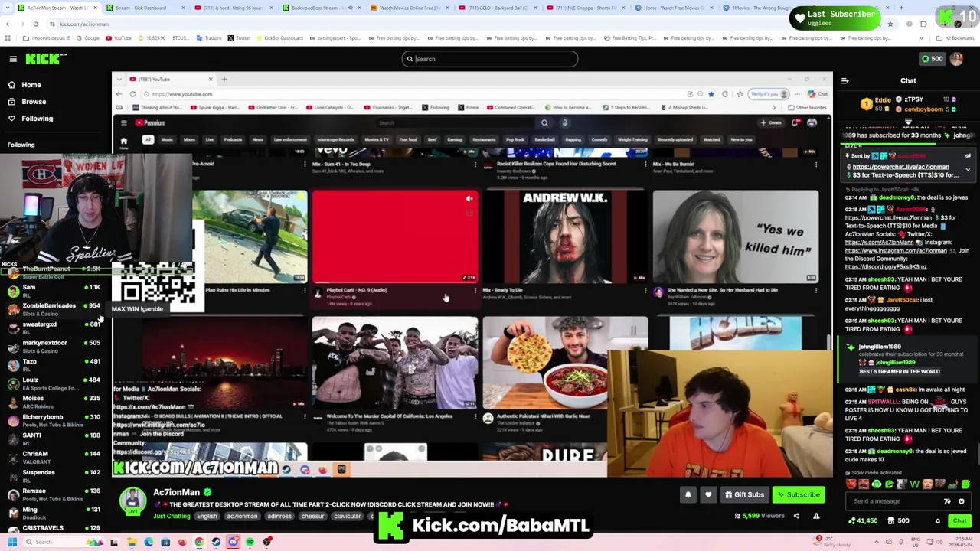Open ZombieBarricades channel in sidebar
This screenshot has width=980, height=551.
(x=52, y=309)
